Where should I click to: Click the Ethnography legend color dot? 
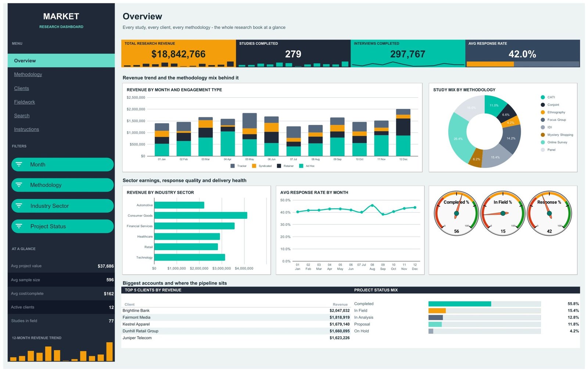click(543, 112)
